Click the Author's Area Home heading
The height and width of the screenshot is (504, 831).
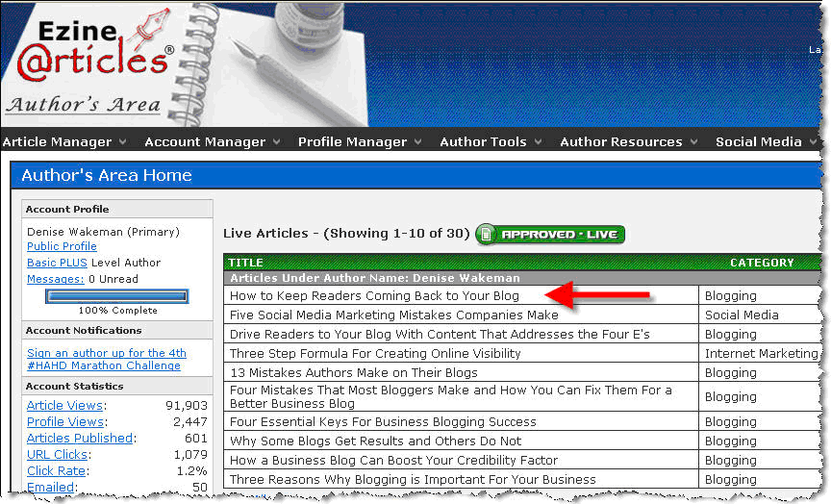pyautogui.click(x=107, y=175)
